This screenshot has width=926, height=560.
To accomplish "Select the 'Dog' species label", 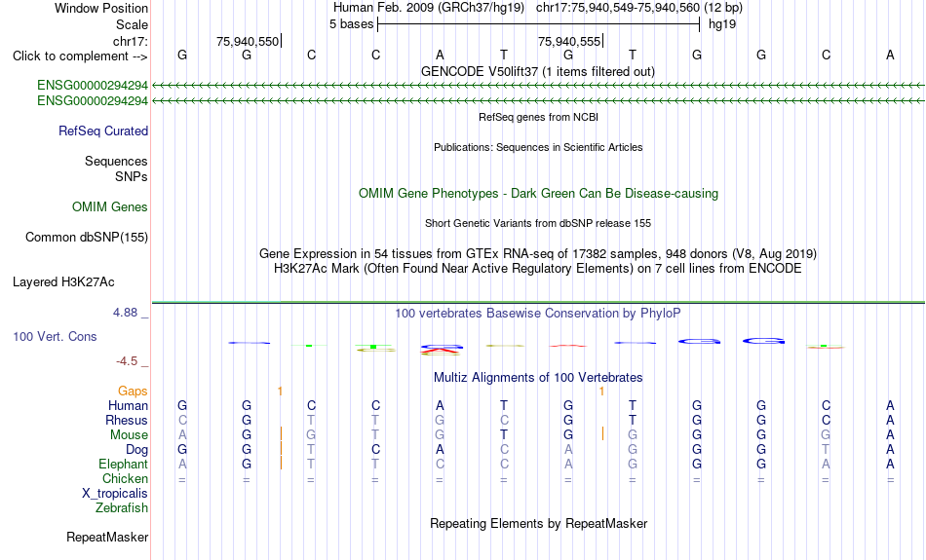I will point(136,450).
